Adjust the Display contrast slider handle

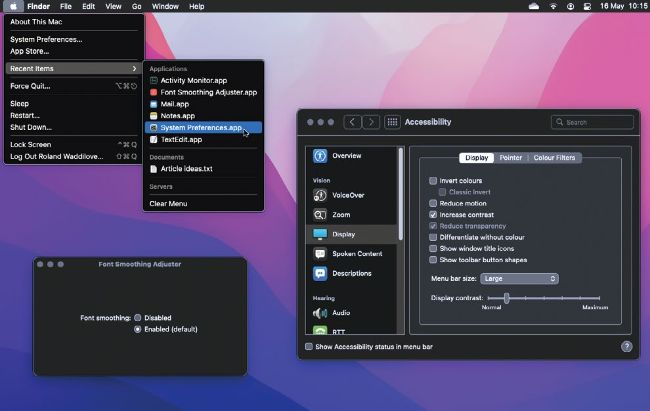tap(506, 298)
